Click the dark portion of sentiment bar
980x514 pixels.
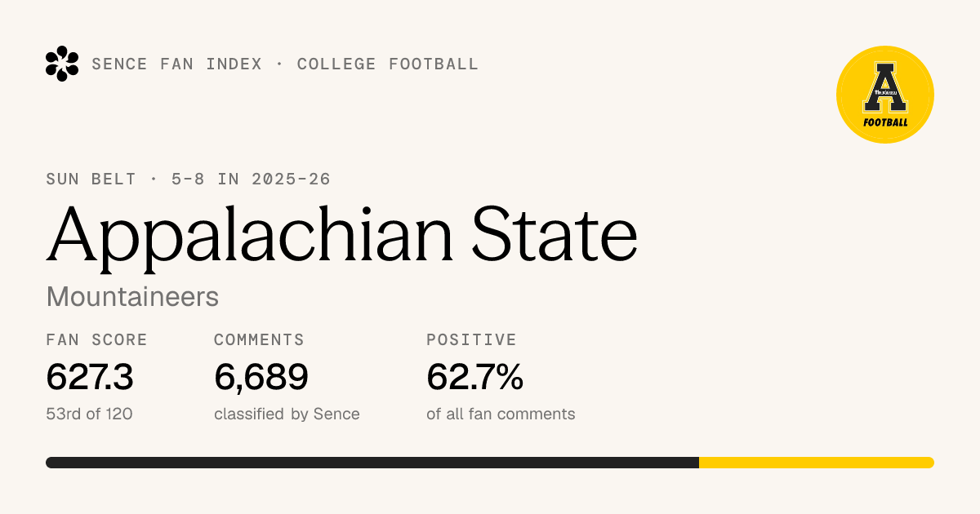pos(372,463)
